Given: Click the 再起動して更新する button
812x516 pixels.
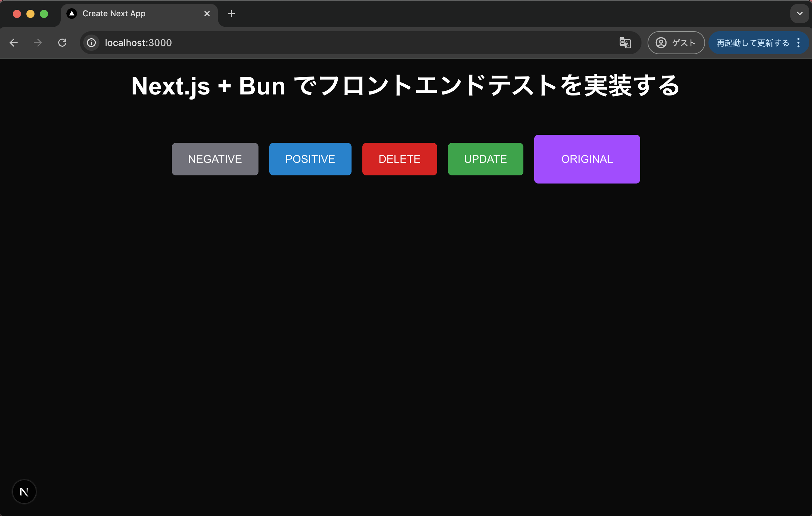Looking at the screenshot, I should 752,43.
